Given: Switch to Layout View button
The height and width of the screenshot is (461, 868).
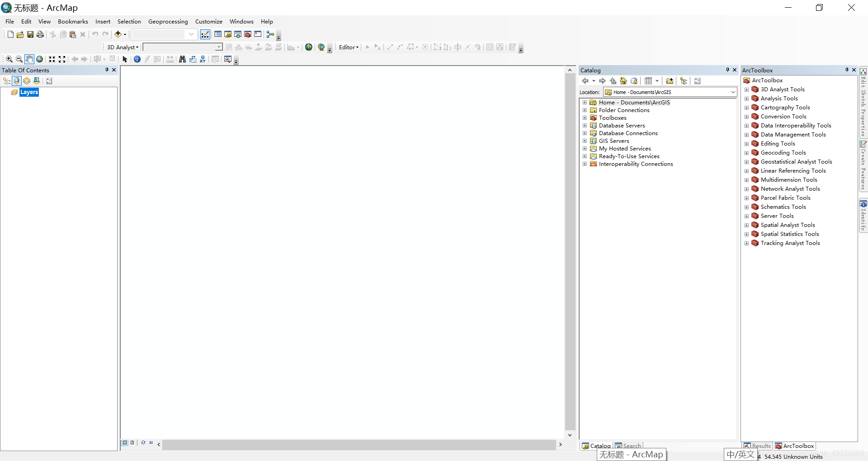Looking at the screenshot, I should point(132,442).
